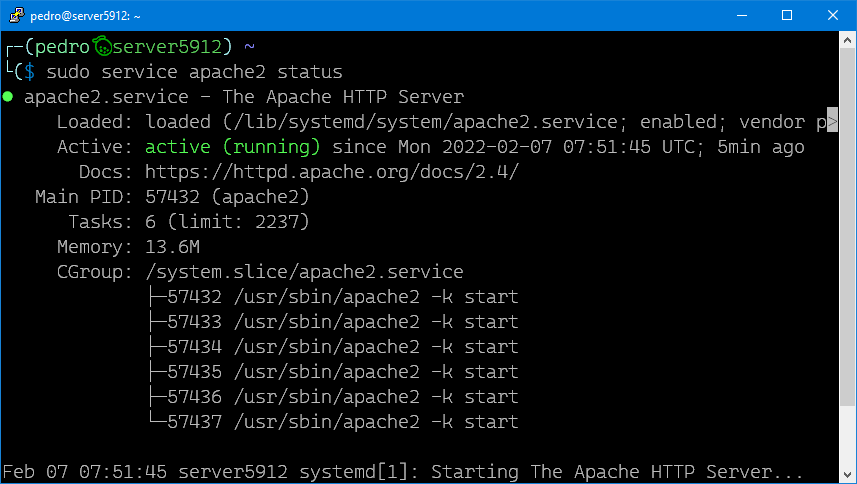Click the scrollbar up arrow

(x=847, y=39)
